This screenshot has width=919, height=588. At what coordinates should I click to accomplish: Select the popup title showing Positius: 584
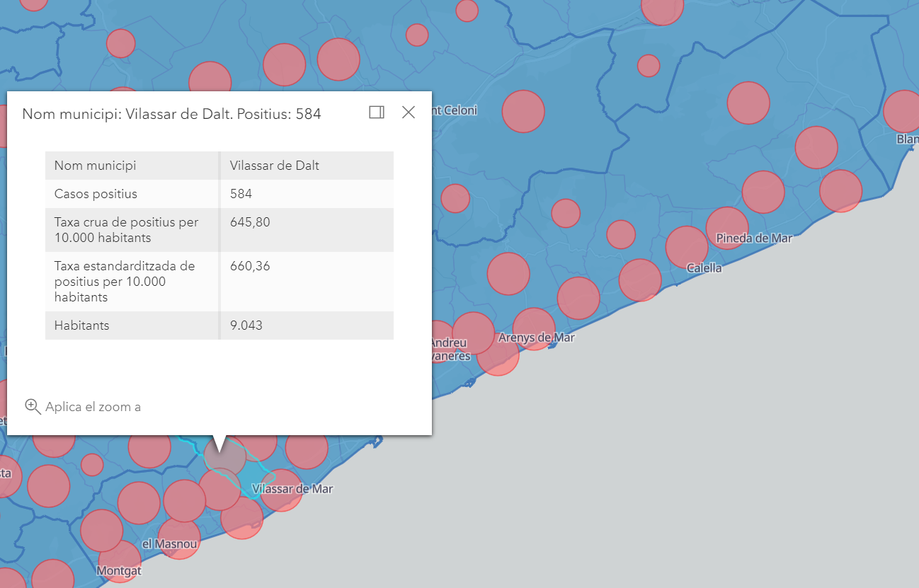pyautogui.click(x=171, y=114)
